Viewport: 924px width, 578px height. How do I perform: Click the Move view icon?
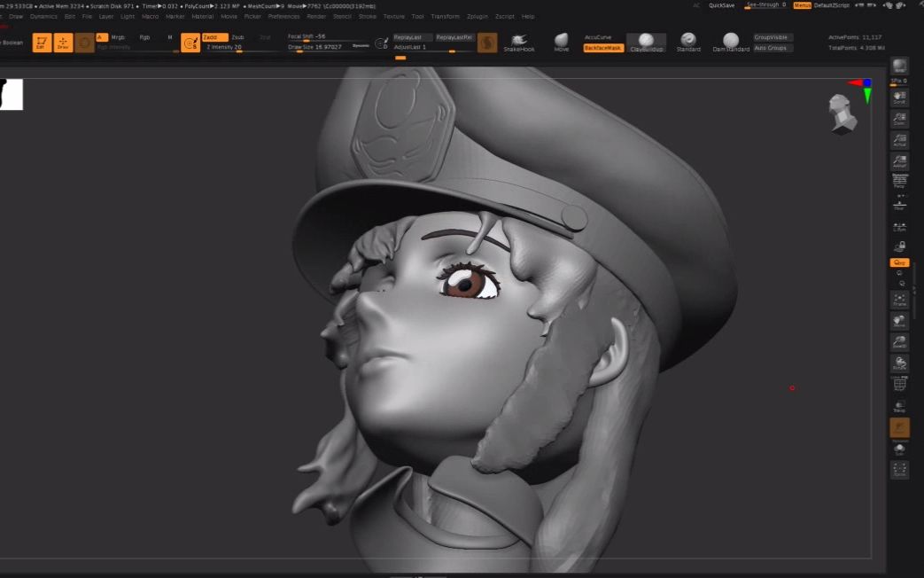click(x=899, y=321)
